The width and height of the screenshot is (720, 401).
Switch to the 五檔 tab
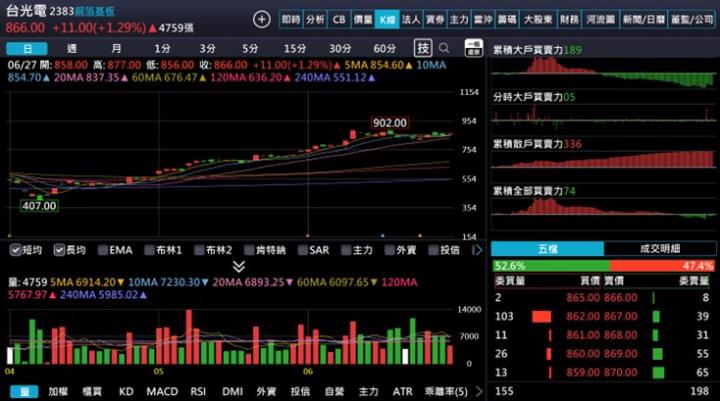click(x=547, y=249)
